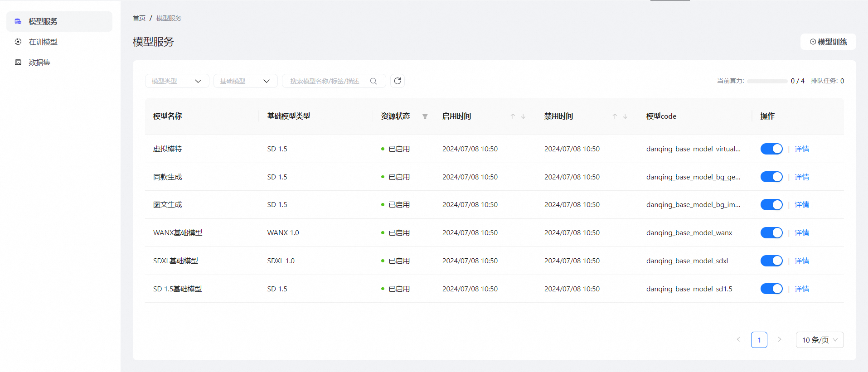Open 详情 for 虚拟模特
The height and width of the screenshot is (372, 868).
click(802, 149)
